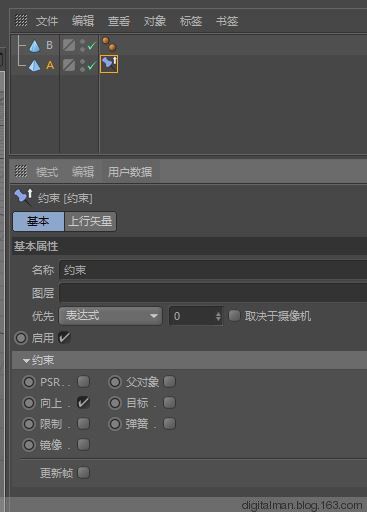
Task: Open the 书签 menu
Action: point(227,21)
